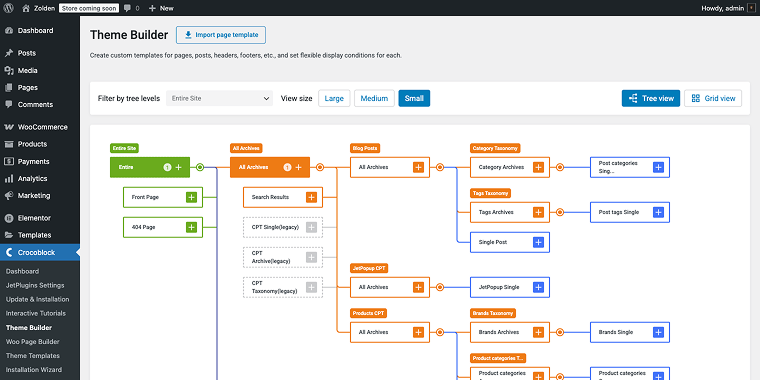Image resolution: width=760 pixels, height=380 pixels.
Task: Add template to Post tags Single node
Action: pos(658,212)
